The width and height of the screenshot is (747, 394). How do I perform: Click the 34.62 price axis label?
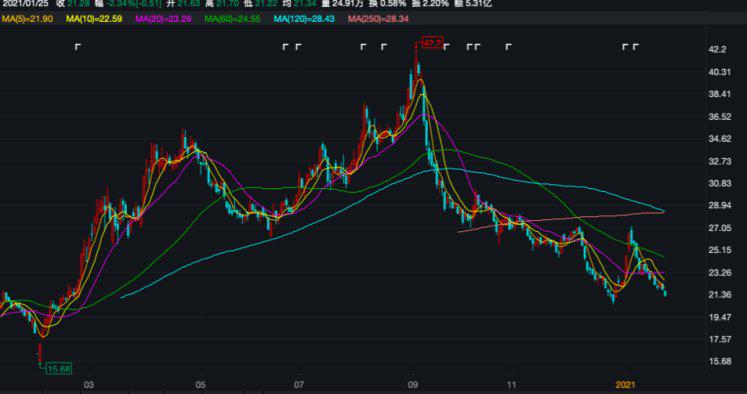pos(720,139)
